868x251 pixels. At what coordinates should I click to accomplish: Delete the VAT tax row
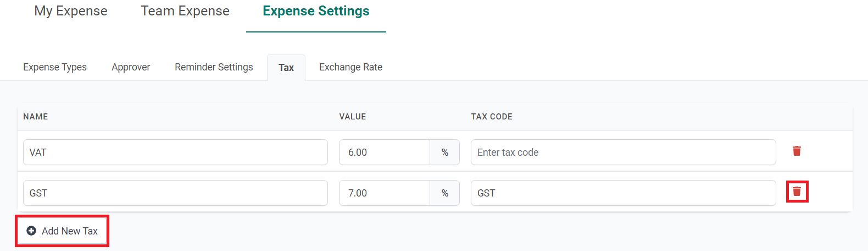[x=797, y=151]
